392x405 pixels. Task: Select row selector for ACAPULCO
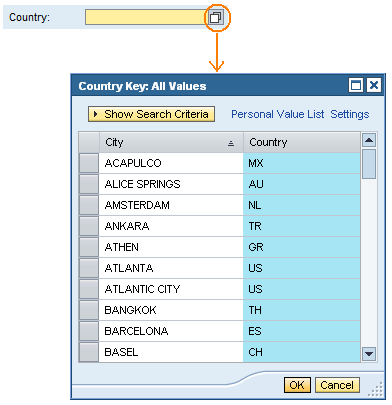click(x=89, y=163)
